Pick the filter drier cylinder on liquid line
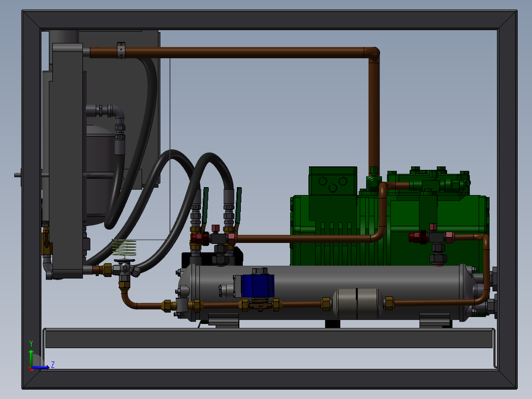The image size is (532, 399). point(357,304)
